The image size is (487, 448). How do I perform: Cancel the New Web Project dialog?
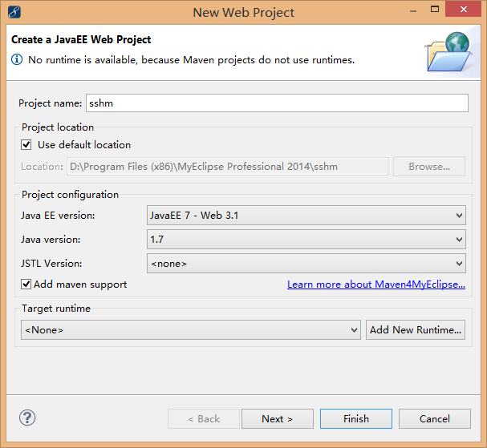(435, 419)
